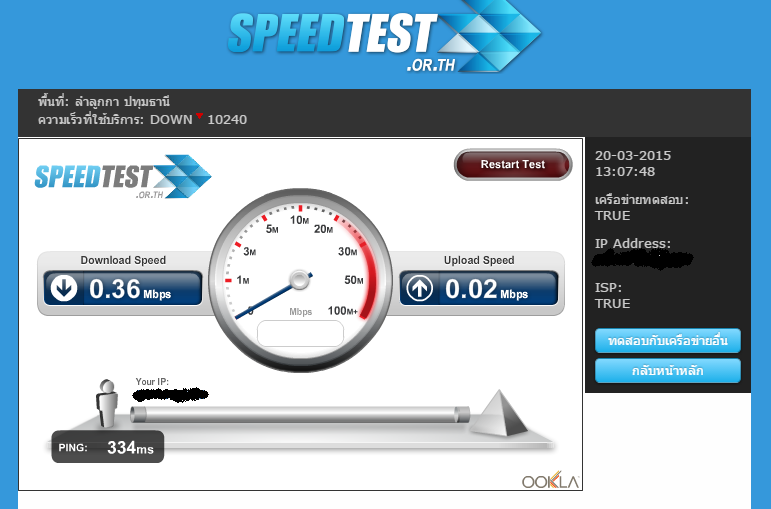This screenshot has height=509, width=771.
Task: Click the connection progress tube bar
Action: (x=300, y=414)
